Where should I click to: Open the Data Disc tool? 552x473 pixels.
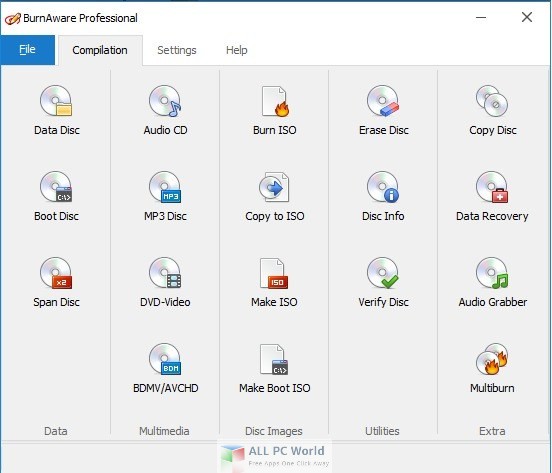tap(56, 110)
